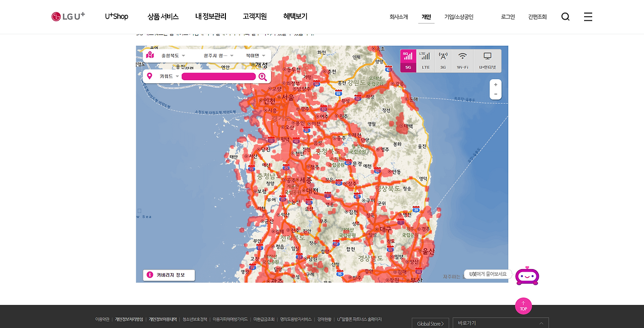Screen dimensions: 644x328
Task: Open 장애현황 footer link
Action: pos(324,319)
